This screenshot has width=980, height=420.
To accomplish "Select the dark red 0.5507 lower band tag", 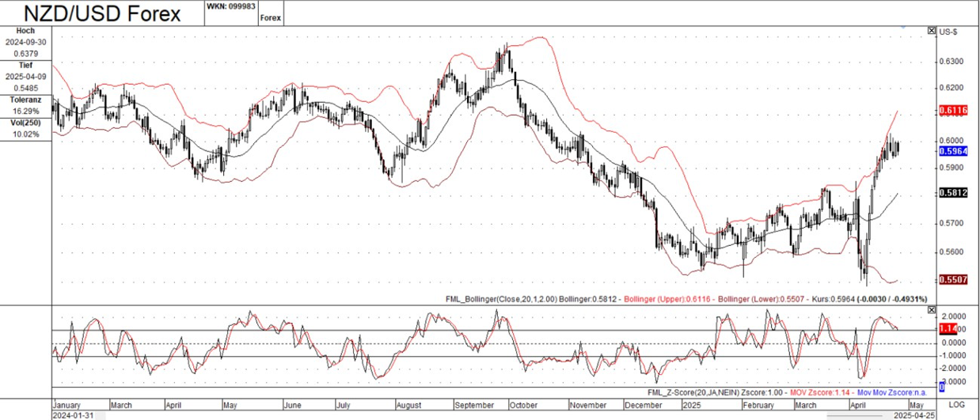I will [954, 279].
